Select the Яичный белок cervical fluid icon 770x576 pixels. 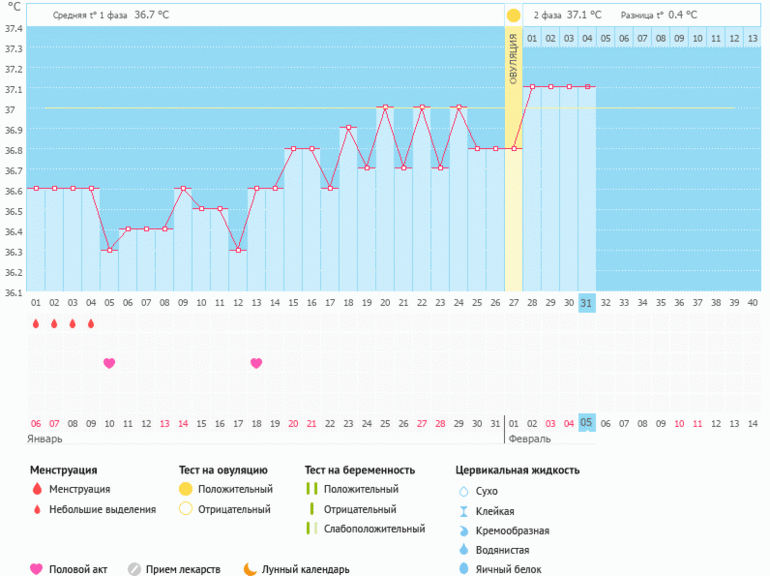[463, 569]
